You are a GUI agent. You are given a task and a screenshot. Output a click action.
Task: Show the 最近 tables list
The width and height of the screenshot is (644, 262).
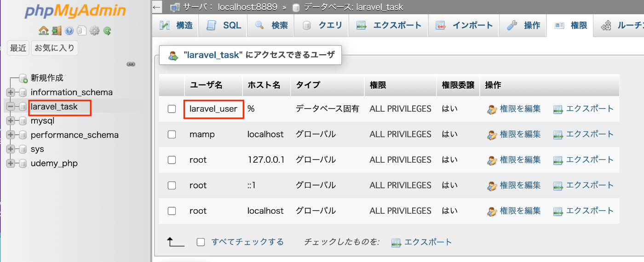18,48
